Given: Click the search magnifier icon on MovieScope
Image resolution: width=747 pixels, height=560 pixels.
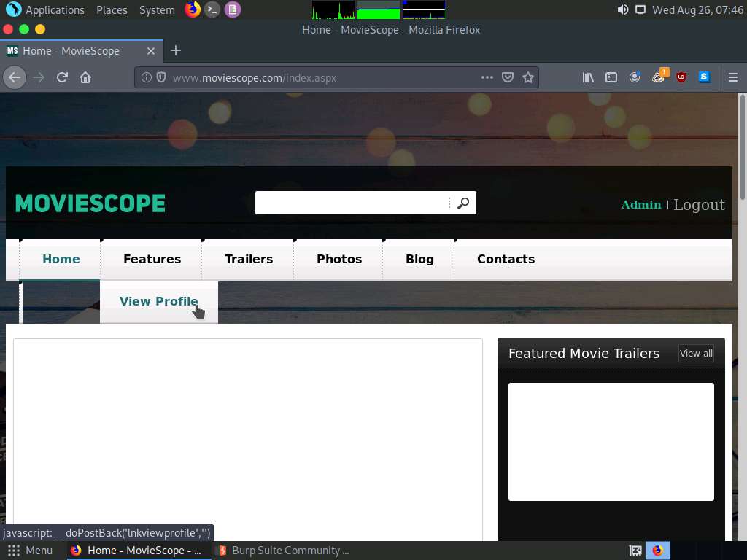Looking at the screenshot, I should pyautogui.click(x=463, y=203).
